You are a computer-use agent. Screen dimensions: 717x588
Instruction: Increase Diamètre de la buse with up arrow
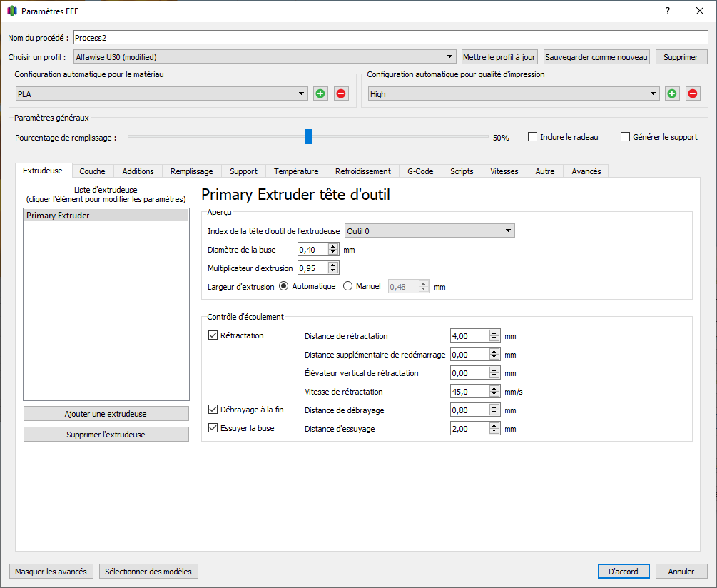click(333, 246)
